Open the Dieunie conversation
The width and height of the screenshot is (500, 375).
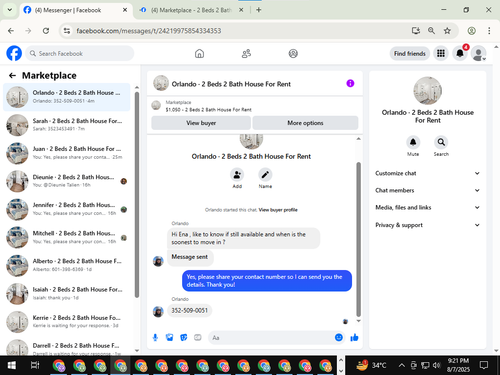coord(67,181)
